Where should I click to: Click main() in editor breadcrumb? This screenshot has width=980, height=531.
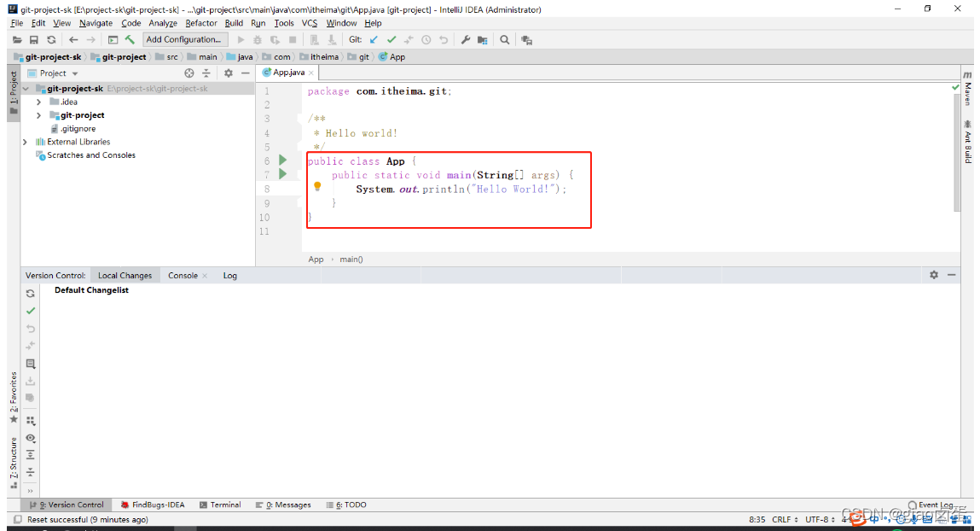[351, 259]
